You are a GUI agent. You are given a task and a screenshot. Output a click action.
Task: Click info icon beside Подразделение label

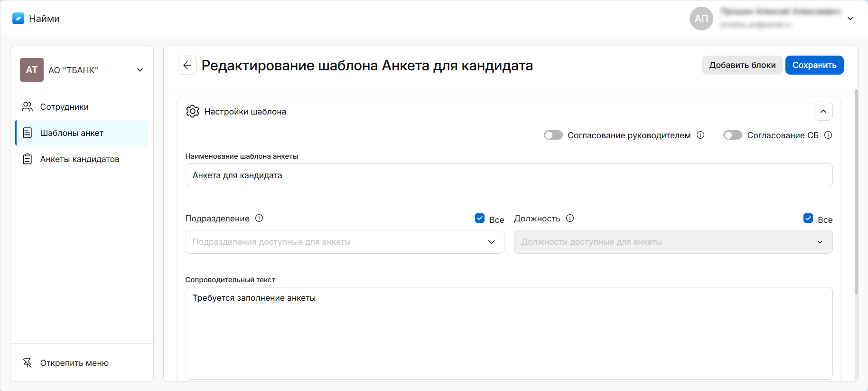click(x=259, y=219)
